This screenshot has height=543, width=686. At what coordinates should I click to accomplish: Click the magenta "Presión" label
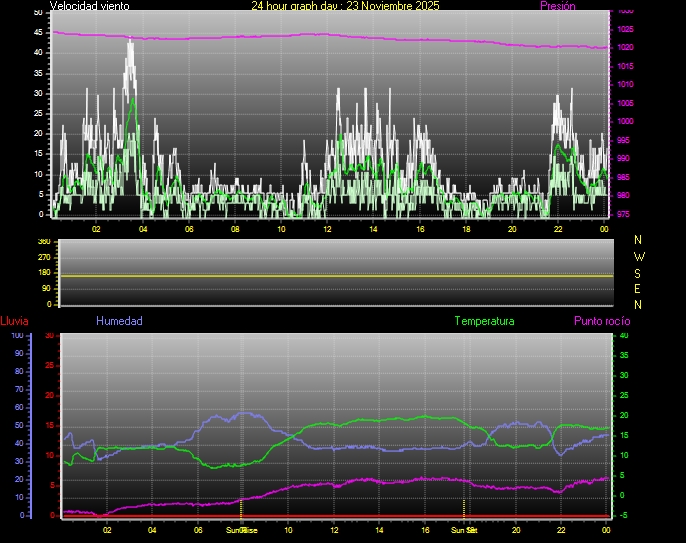point(557,6)
